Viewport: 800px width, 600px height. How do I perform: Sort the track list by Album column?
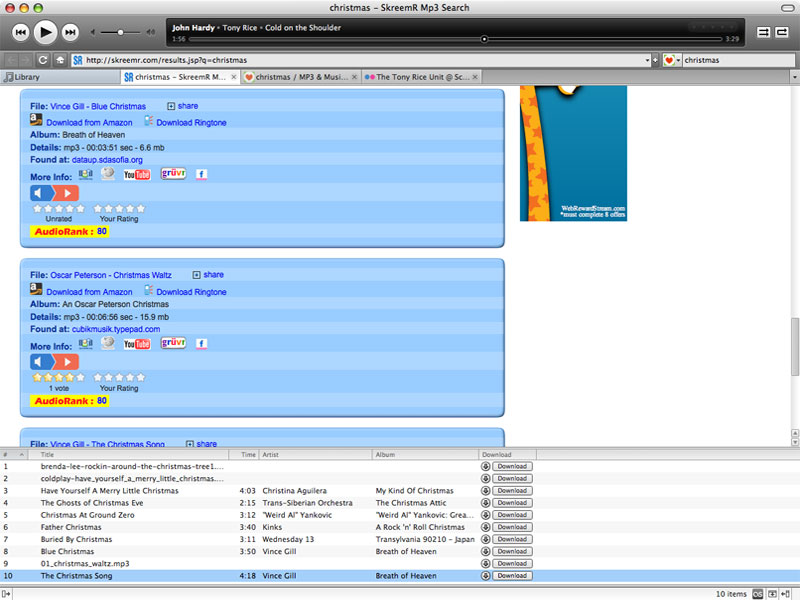click(426, 455)
